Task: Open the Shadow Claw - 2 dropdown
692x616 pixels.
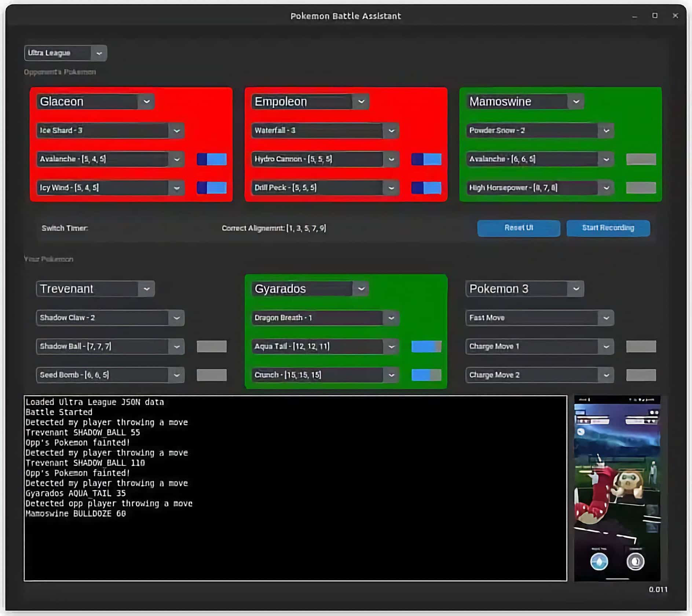Action: 110,318
